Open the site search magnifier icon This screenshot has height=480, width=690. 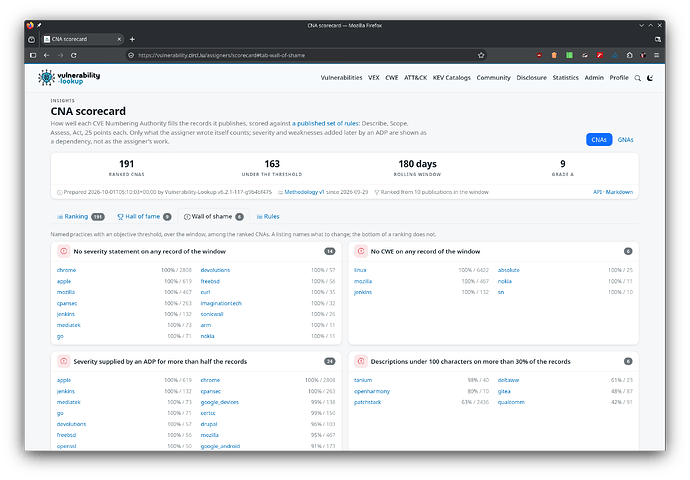(x=637, y=78)
